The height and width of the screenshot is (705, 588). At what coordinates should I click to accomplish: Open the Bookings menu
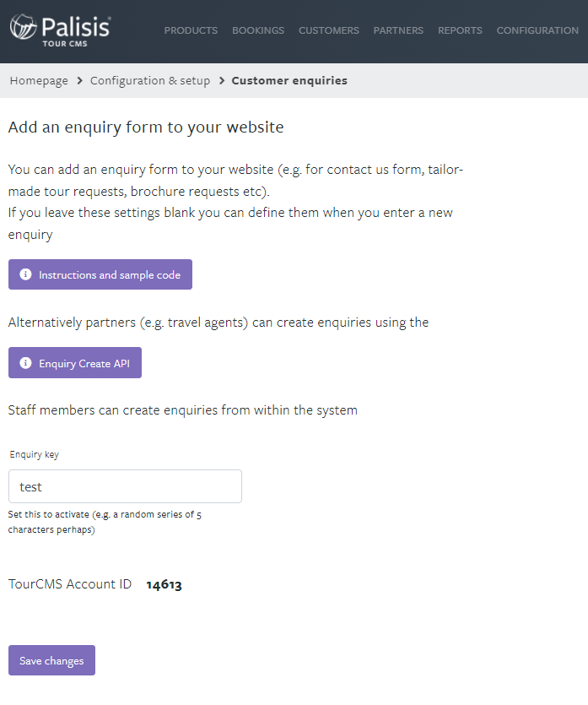[x=258, y=30]
